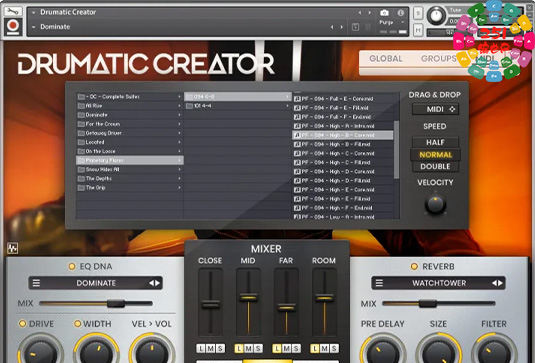Mute the instrument with the M button

point(418,30)
